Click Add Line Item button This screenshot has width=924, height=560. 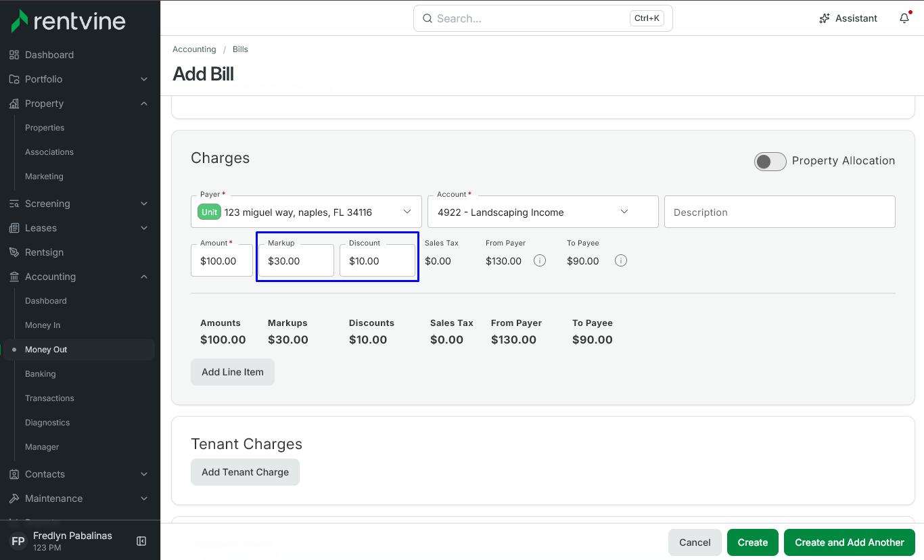coord(233,372)
